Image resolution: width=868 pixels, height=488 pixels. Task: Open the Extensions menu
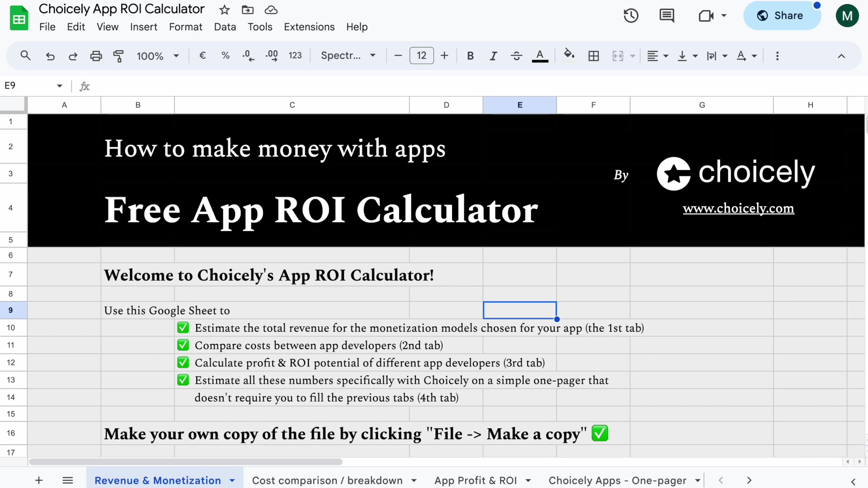(x=309, y=27)
